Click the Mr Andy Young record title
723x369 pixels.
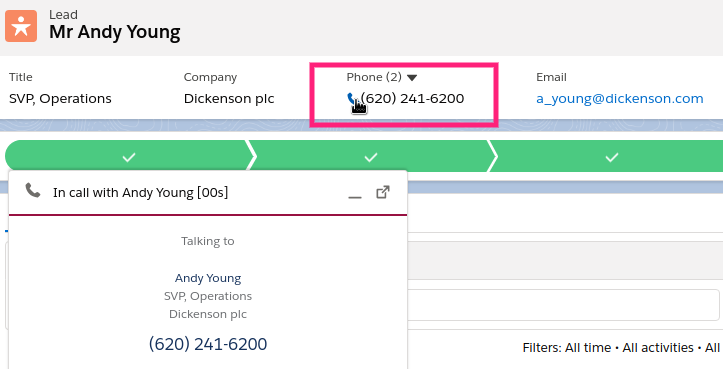(x=115, y=32)
